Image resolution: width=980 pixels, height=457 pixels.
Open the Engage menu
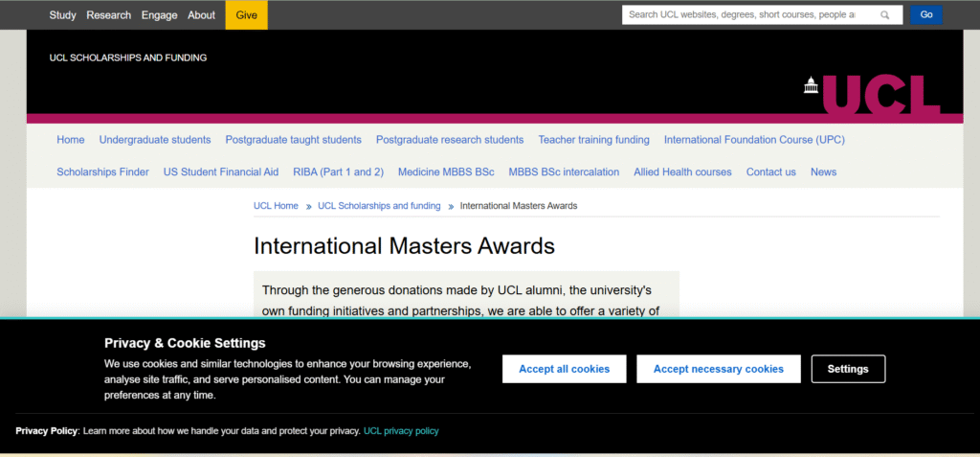click(160, 15)
